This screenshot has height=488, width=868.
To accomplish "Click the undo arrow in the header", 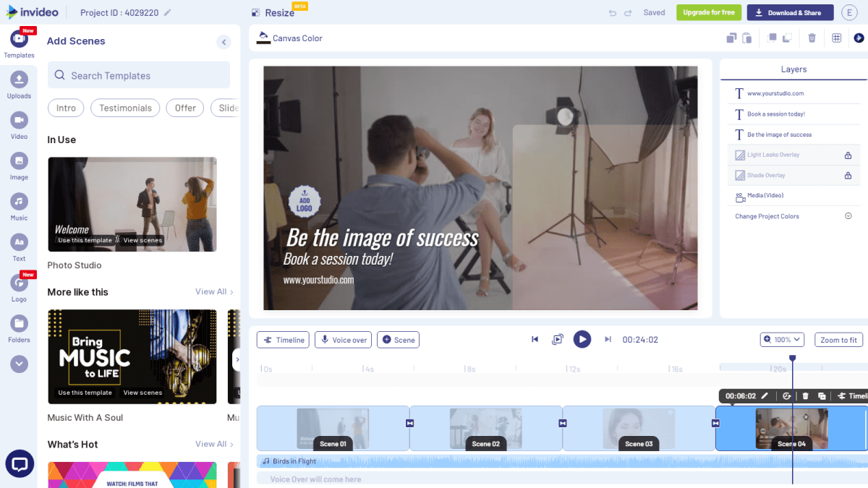I will click(612, 13).
